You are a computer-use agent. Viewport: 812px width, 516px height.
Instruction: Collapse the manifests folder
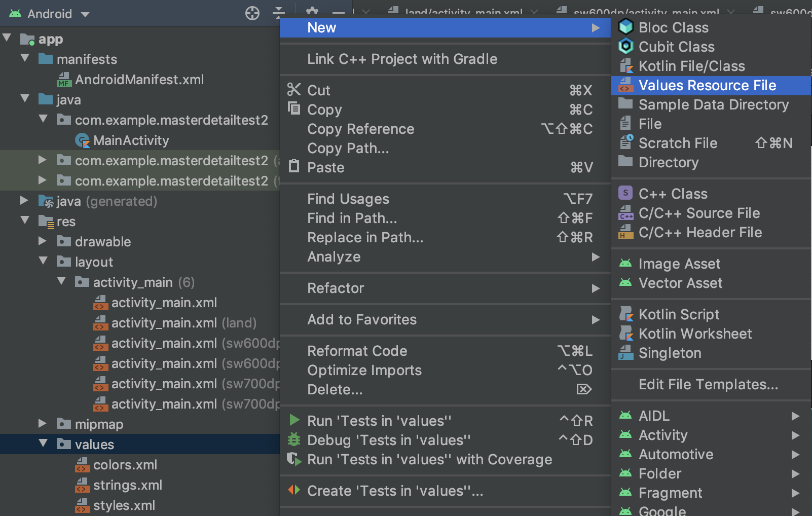25,58
